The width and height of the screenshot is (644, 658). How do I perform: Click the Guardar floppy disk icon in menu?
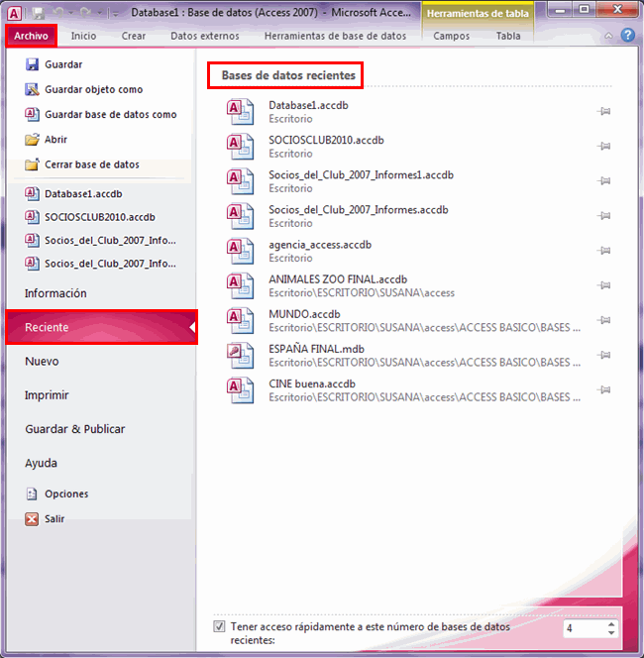pos(32,64)
